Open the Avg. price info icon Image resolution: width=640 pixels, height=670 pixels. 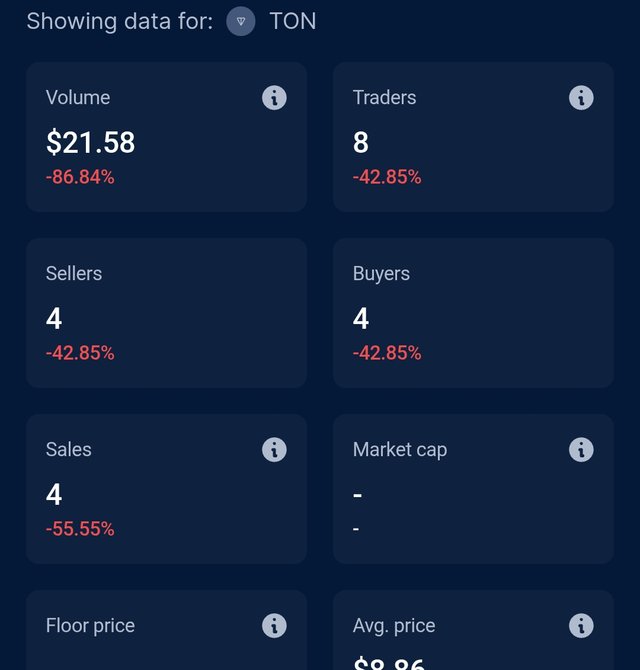[x=581, y=626]
